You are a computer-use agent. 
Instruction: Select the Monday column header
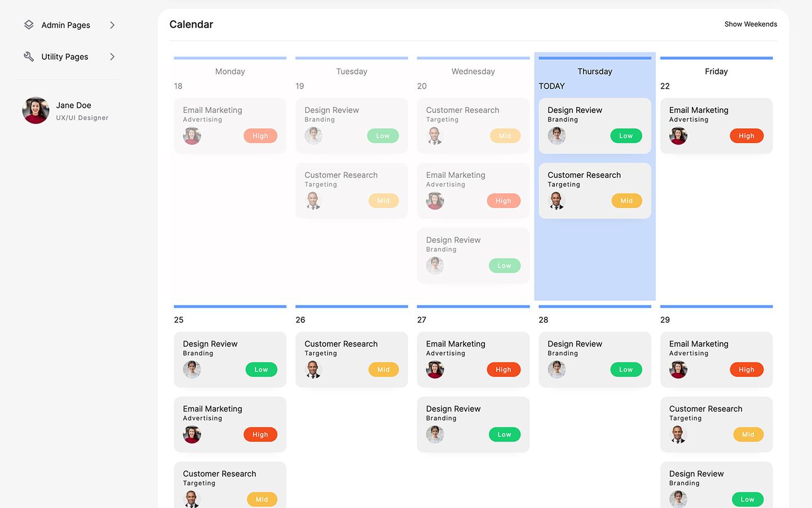(x=230, y=71)
